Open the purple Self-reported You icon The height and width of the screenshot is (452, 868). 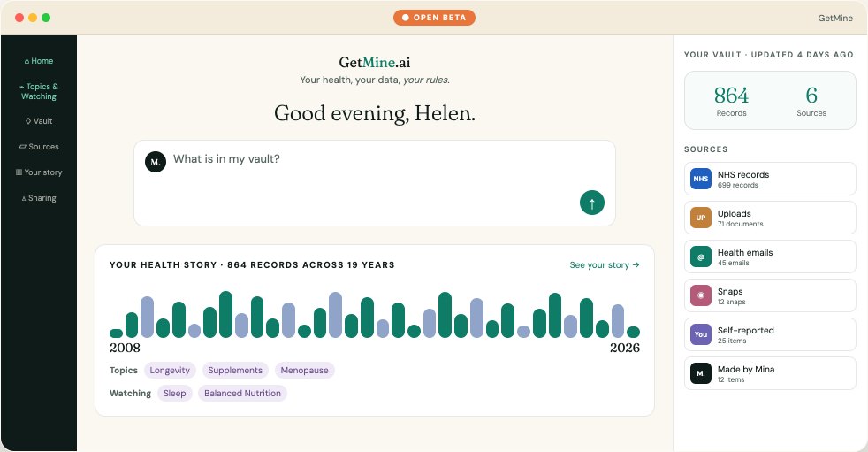[701, 334]
